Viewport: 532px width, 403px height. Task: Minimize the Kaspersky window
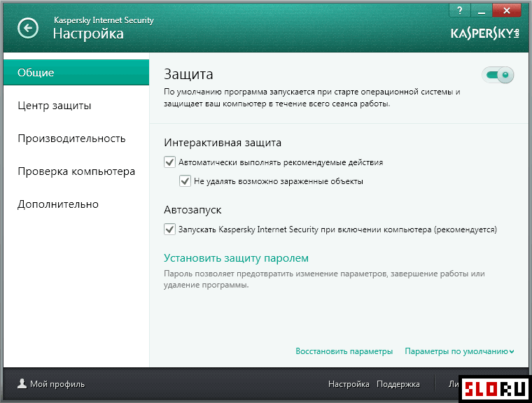tap(481, 10)
